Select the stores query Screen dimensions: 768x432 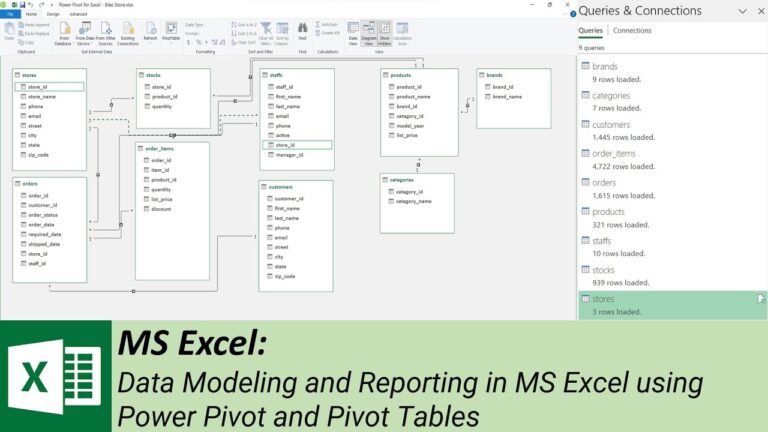click(672, 305)
